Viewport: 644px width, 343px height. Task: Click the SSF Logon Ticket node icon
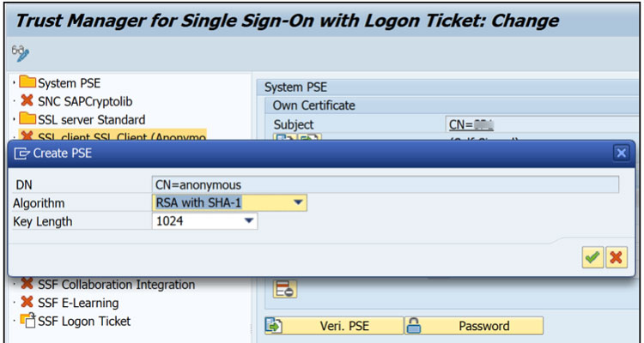pos(27,321)
